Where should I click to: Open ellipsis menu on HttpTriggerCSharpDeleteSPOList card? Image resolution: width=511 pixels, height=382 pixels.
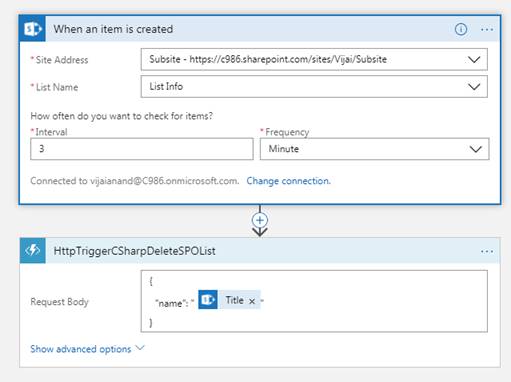coord(487,251)
